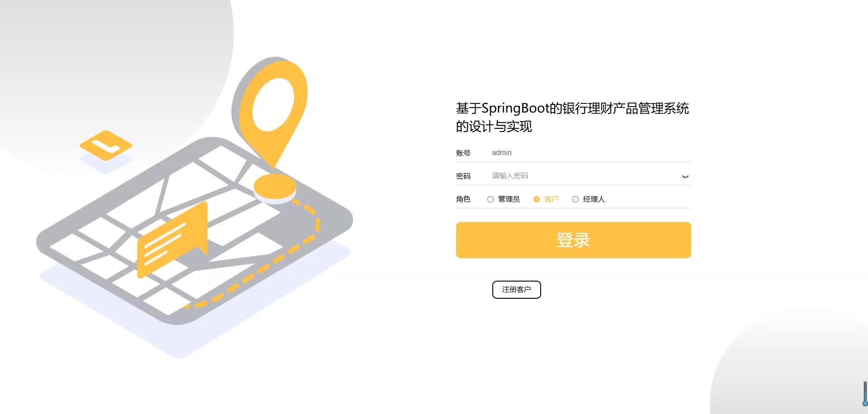Click the 登录 login button
868x414 pixels.
point(573,240)
